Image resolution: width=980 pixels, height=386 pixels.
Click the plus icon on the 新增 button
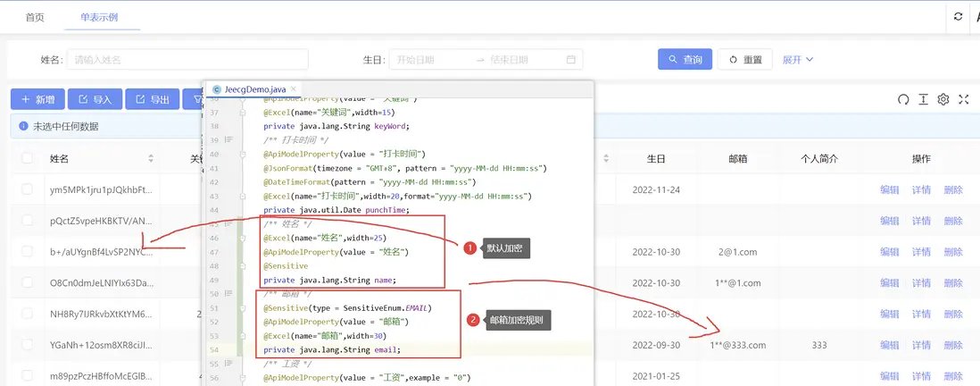tap(26, 99)
